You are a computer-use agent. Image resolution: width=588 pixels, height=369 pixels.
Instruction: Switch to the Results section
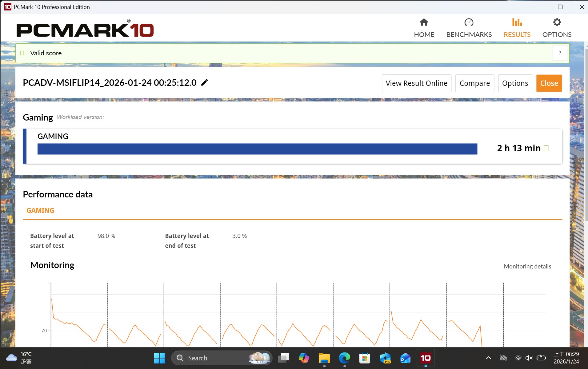click(x=517, y=28)
